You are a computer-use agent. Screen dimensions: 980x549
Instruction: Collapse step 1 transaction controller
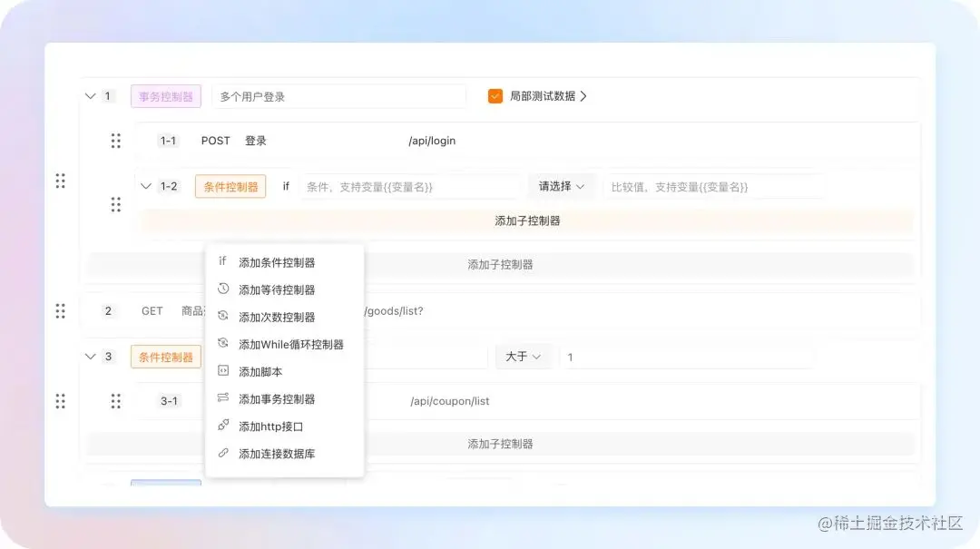(x=90, y=96)
